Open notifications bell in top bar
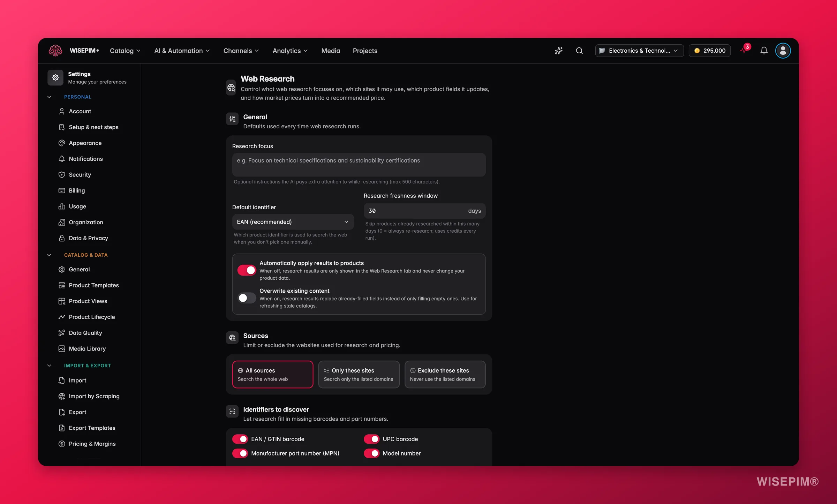The image size is (837, 504). coord(764,51)
